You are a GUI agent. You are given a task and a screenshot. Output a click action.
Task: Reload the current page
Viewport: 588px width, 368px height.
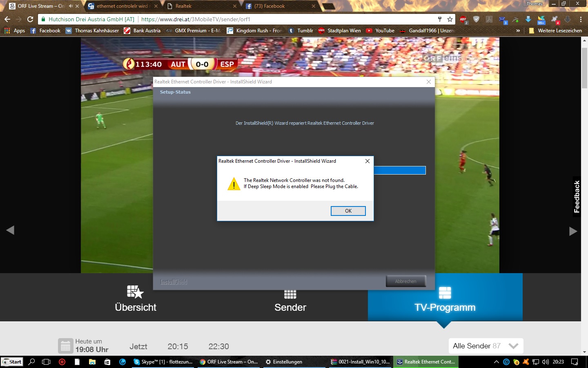(30, 19)
